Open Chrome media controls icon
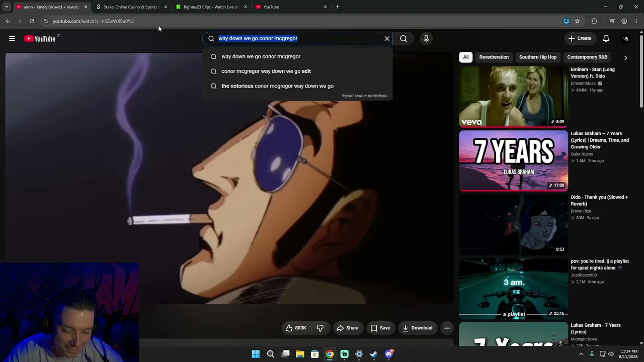Screen dimensions: 644x362 [x=612, y=21]
